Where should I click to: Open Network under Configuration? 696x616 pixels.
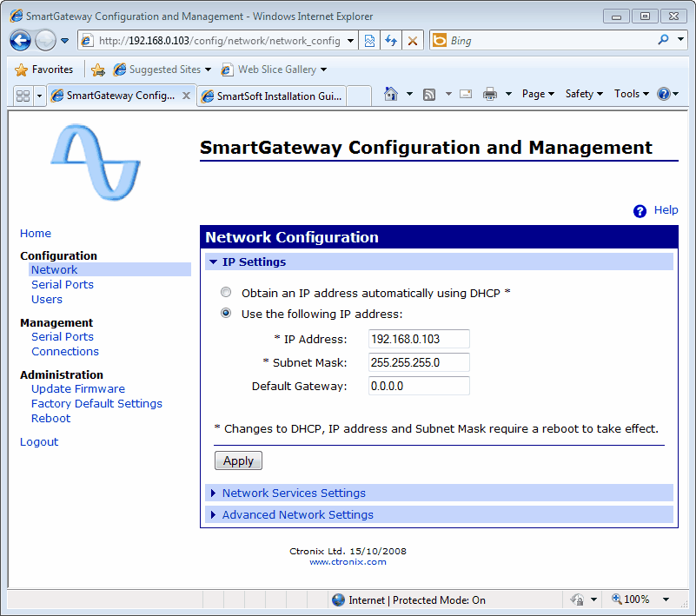point(54,270)
